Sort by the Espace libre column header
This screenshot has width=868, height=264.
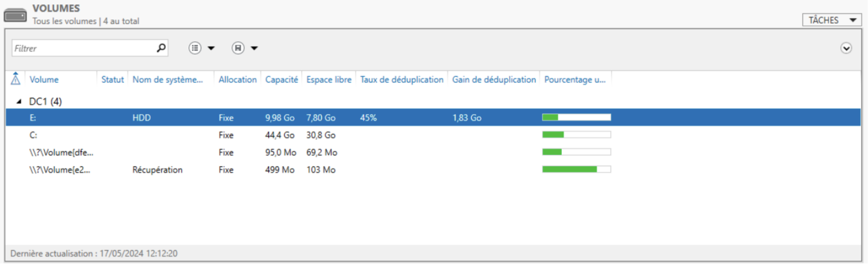pos(329,80)
